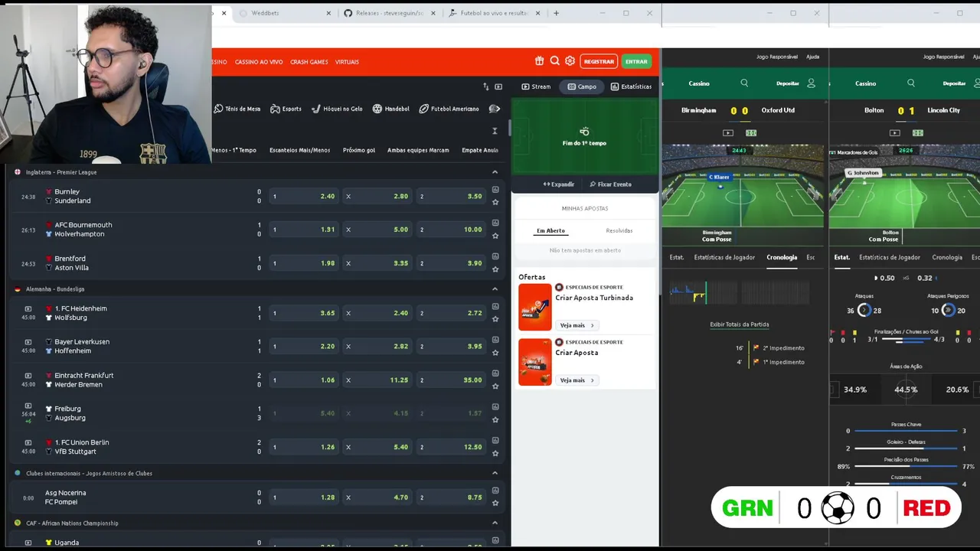The width and height of the screenshot is (980, 551).
Task: Favorite the Leverkusen vs Hoffenheim star
Action: click(495, 353)
